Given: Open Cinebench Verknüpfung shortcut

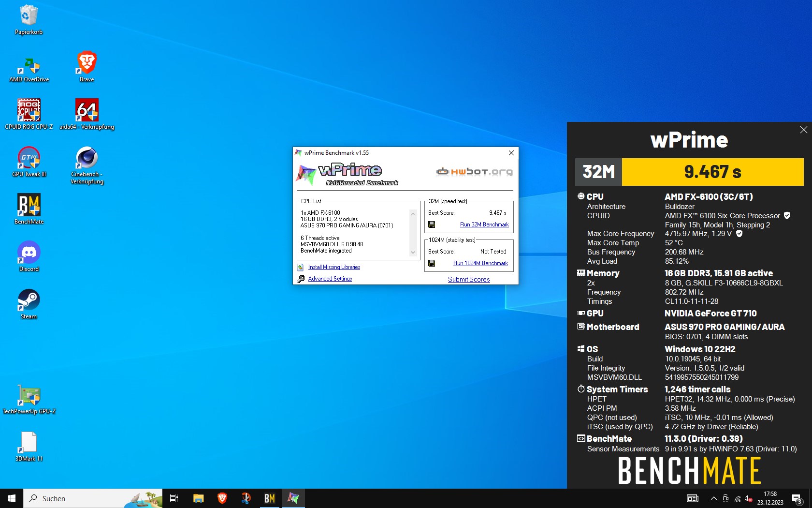Looking at the screenshot, I should point(87,165).
